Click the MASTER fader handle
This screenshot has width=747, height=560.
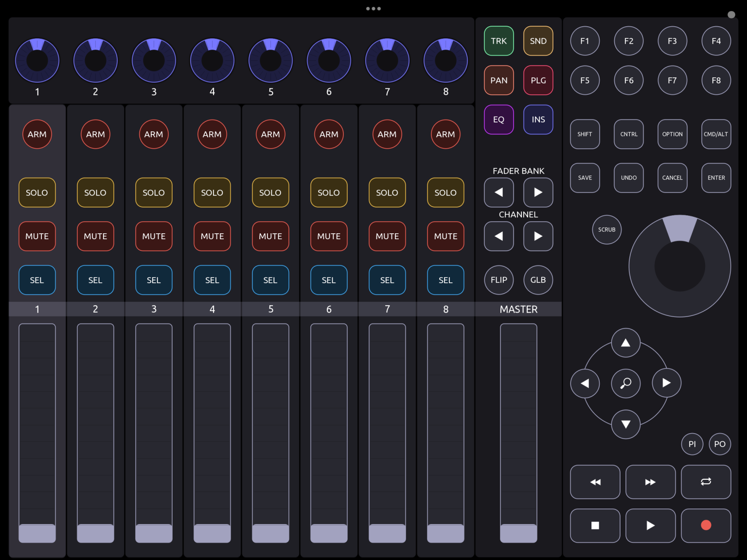[x=518, y=533]
